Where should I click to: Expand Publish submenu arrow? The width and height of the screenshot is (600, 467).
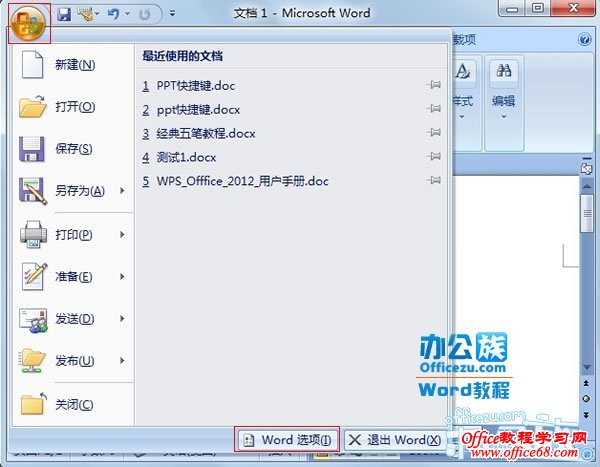(x=122, y=361)
